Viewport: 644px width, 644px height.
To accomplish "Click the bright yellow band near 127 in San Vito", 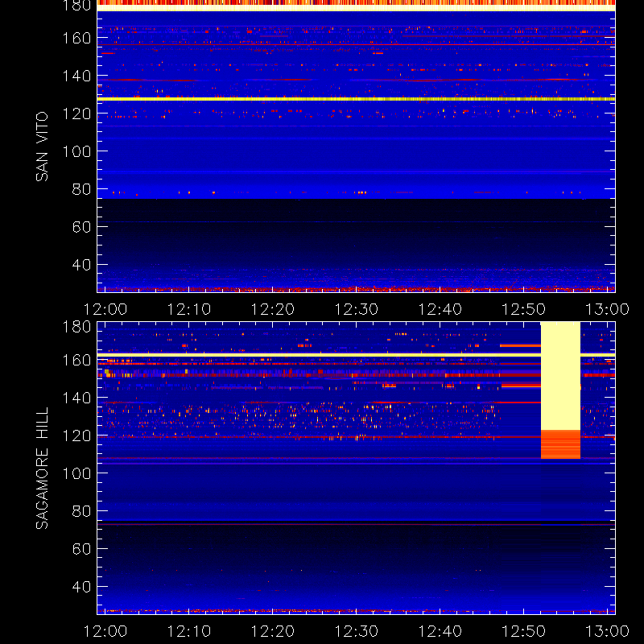I will (x=356, y=99).
